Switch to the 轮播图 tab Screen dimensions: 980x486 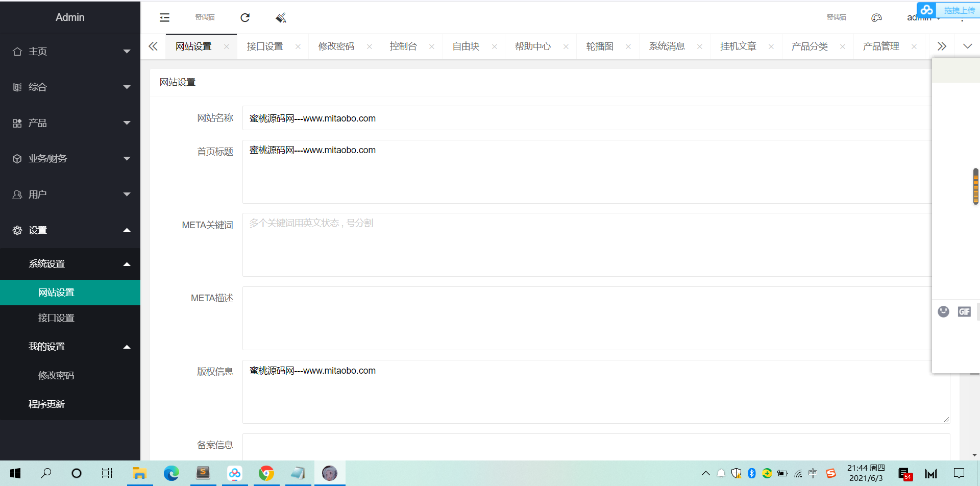coord(600,46)
